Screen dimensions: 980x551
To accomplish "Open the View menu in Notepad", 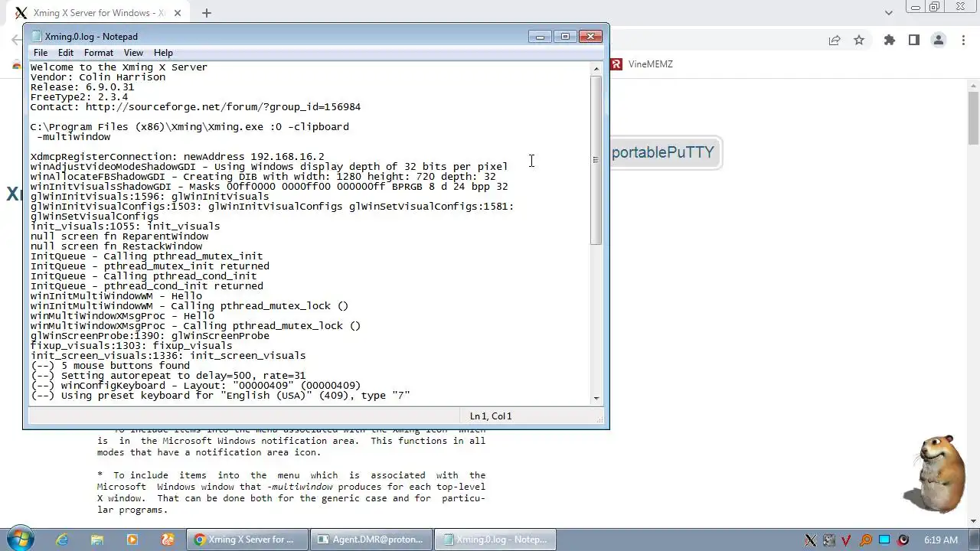I will pyautogui.click(x=133, y=53).
